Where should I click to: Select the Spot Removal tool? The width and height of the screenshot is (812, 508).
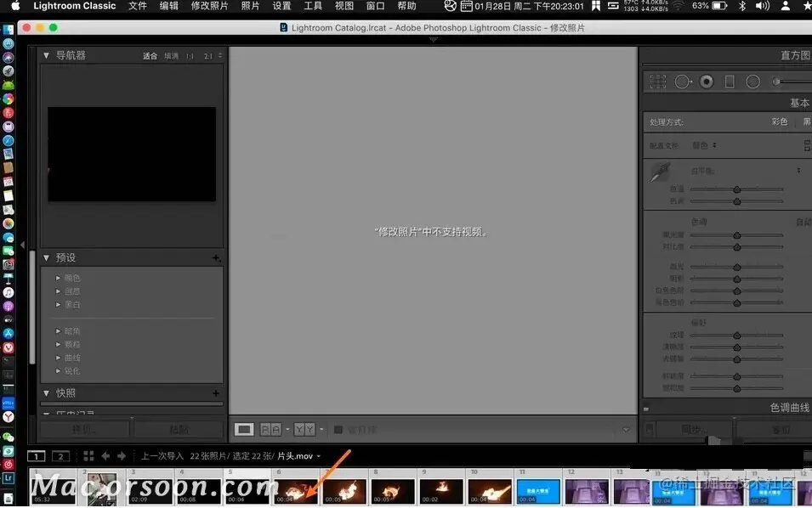[683, 82]
